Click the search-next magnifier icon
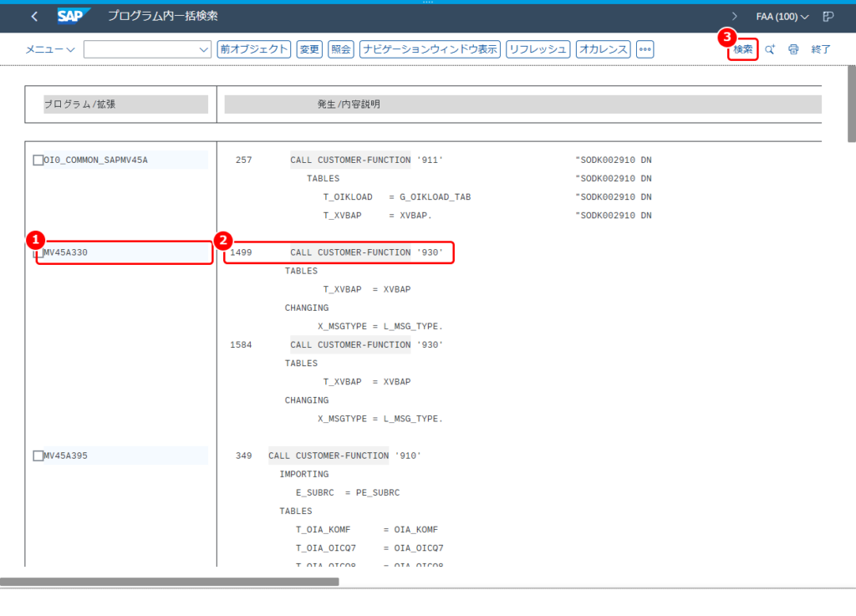This screenshot has width=856, height=616. pos(770,49)
